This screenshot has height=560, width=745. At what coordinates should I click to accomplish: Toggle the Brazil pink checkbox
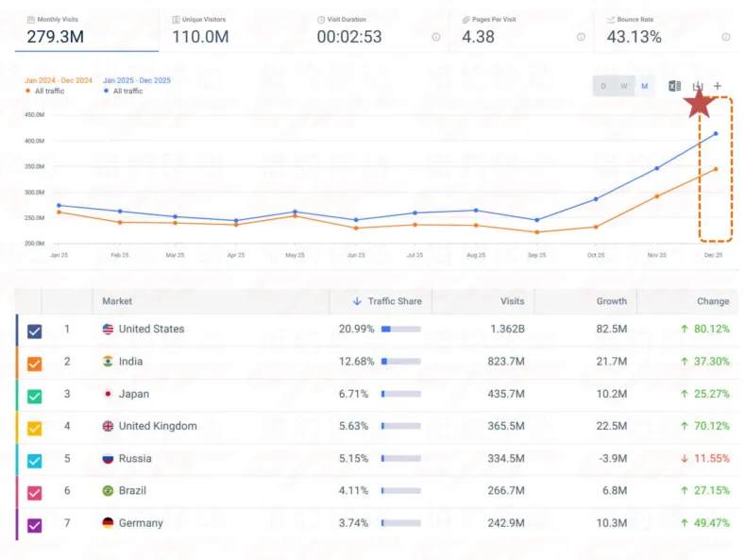34,493
